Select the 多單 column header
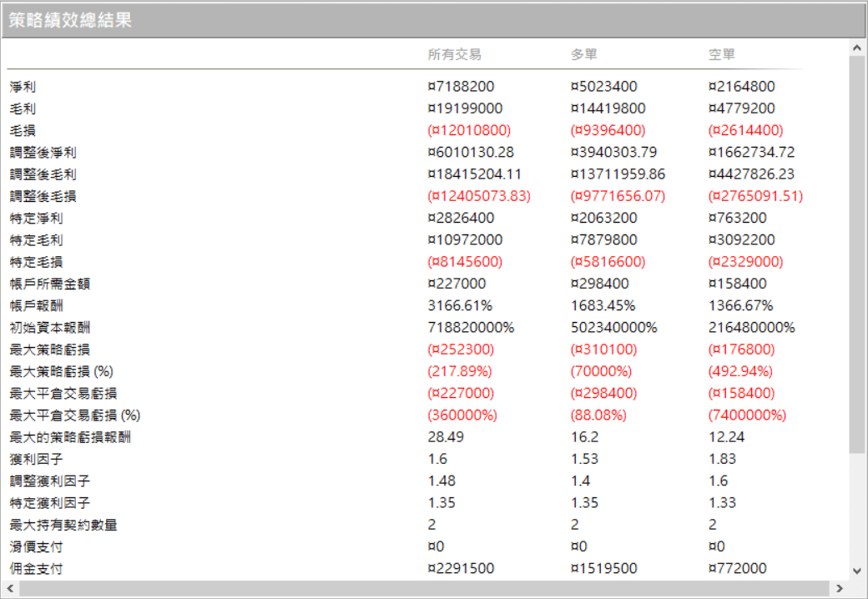Viewport: 868px width, 599px height. tap(584, 55)
